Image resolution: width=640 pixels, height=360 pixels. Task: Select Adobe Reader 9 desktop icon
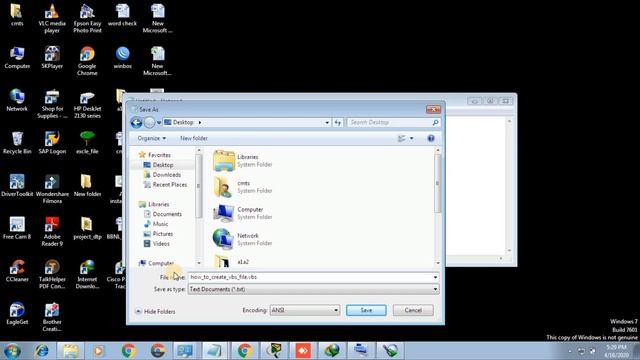coord(52,231)
